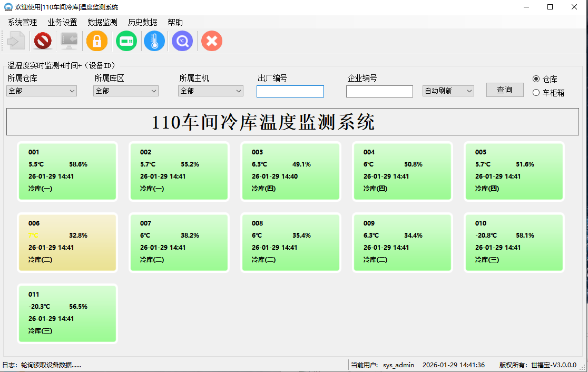Open the 所属库区 dropdown list

point(126,91)
